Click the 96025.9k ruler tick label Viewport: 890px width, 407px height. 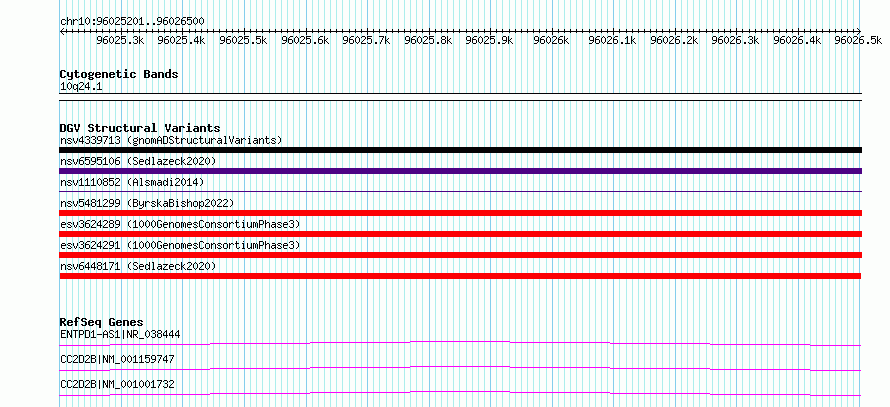click(x=490, y=40)
